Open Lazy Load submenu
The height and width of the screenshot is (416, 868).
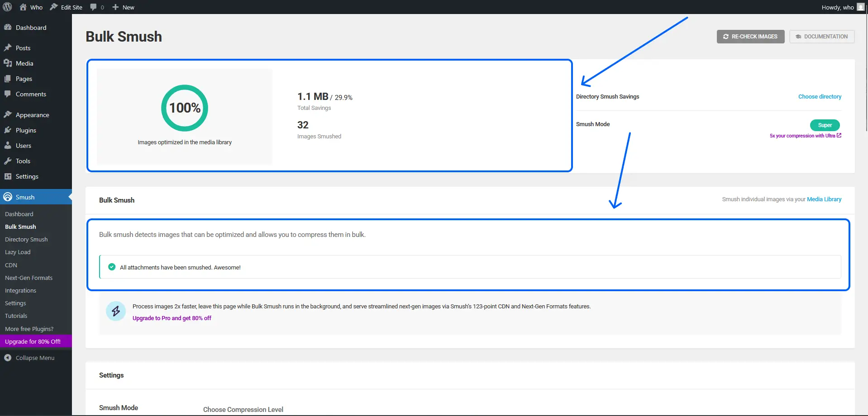[18, 252]
